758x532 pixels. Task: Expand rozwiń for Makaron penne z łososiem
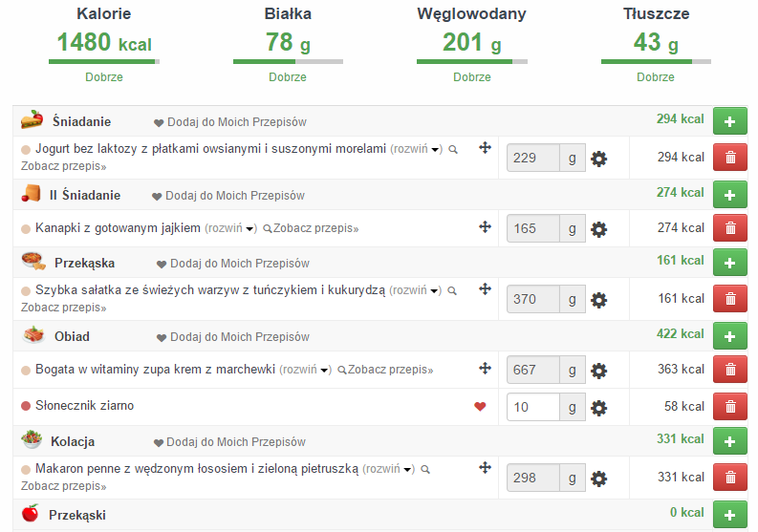(x=389, y=470)
